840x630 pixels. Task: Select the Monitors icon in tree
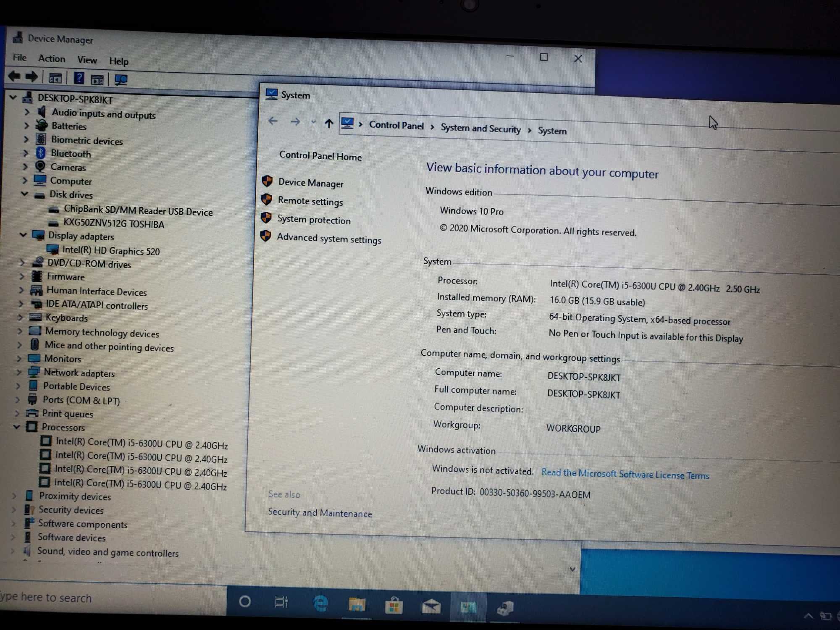pos(34,358)
